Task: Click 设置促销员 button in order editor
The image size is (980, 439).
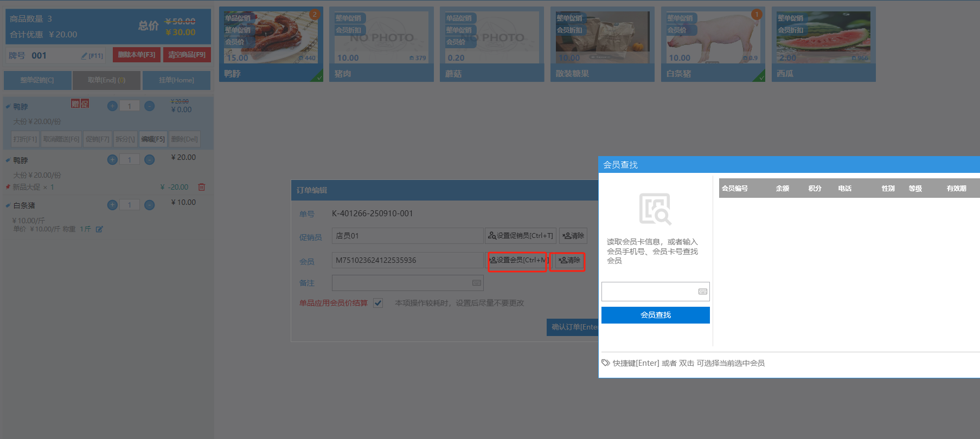Action: click(x=520, y=236)
